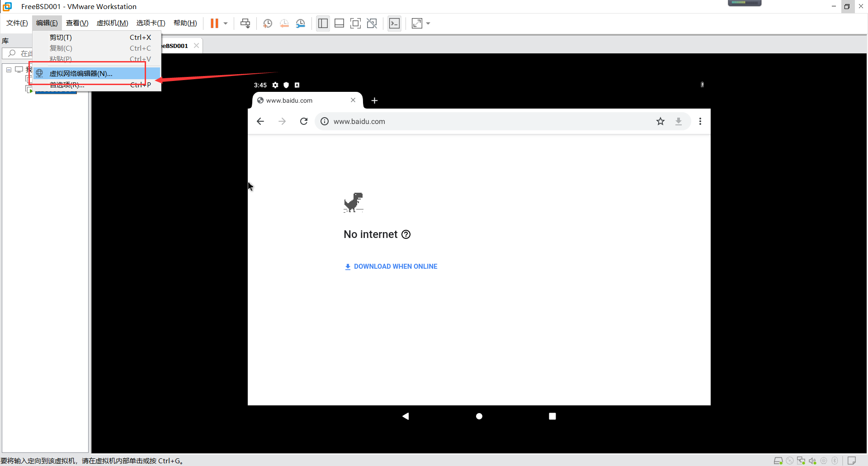The height and width of the screenshot is (466, 868).
Task: Tap the Android home navigation button
Action: (x=479, y=416)
